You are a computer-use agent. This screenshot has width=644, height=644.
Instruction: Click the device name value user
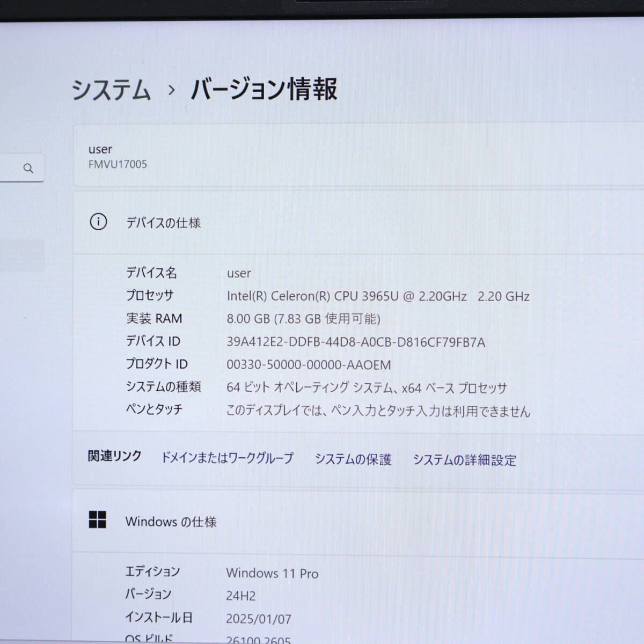point(239,274)
